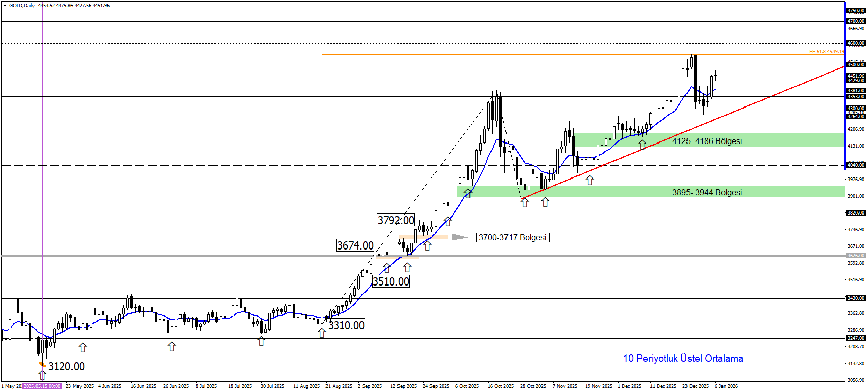Image resolution: width=868 pixels, height=392 pixels.
Task: Click the up arrow left of the 3310.00 label
Action: [x=322, y=333]
